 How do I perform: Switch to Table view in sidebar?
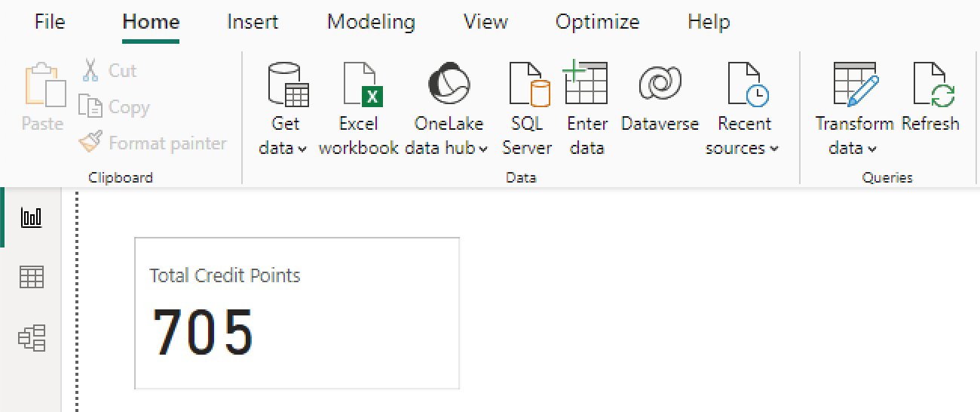click(32, 278)
